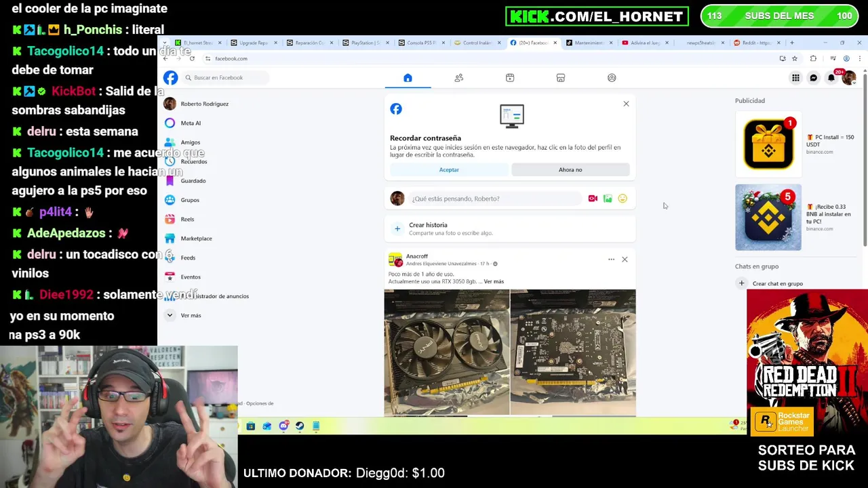Switch to the Adivina el Juego YouTube tab

[645, 43]
